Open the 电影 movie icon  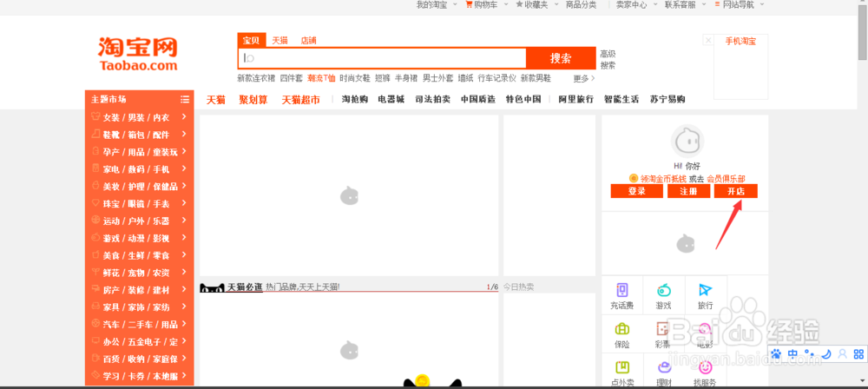tap(705, 329)
